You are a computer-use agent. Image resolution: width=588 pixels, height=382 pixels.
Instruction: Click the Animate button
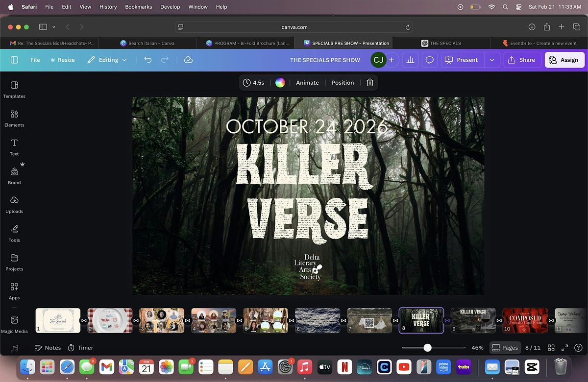307,83
